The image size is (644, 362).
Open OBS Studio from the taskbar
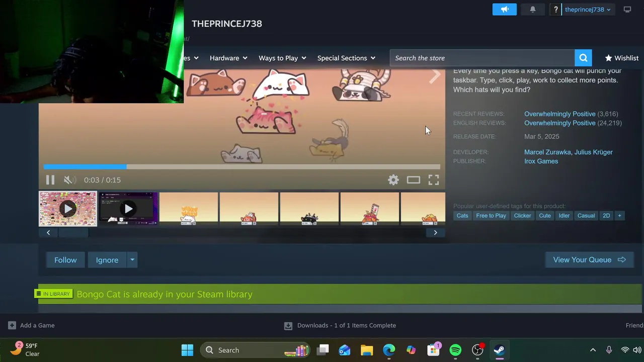[477, 350]
